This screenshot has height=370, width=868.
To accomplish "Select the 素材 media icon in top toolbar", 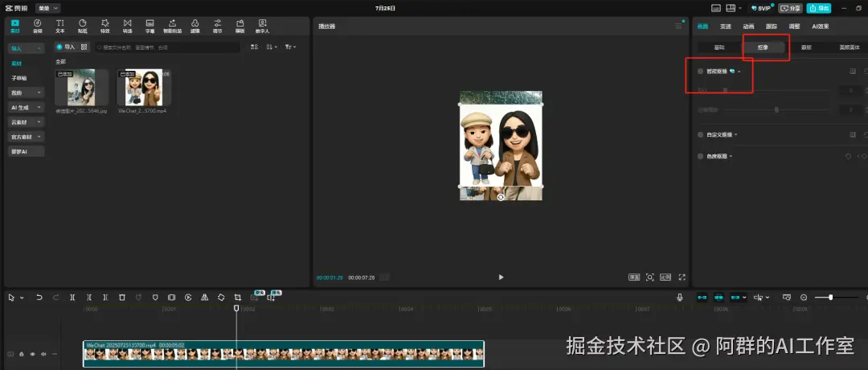I will tap(15, 26).
